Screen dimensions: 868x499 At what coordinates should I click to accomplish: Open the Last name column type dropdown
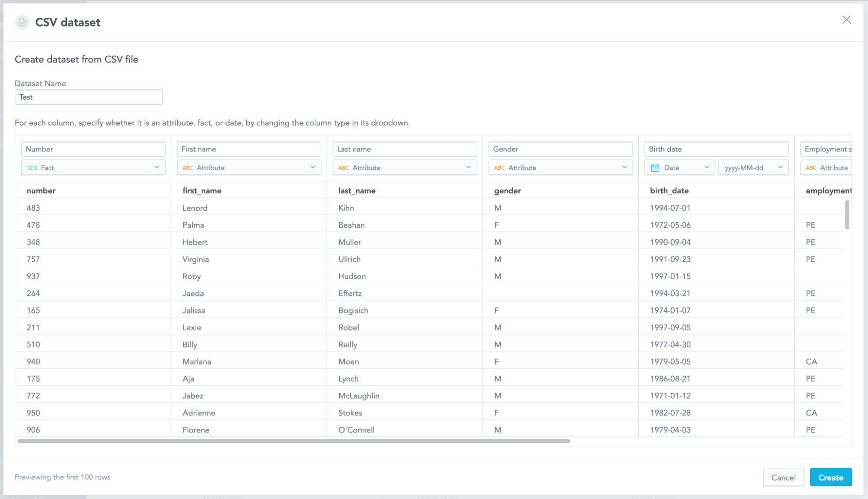[x=469, y=167]
